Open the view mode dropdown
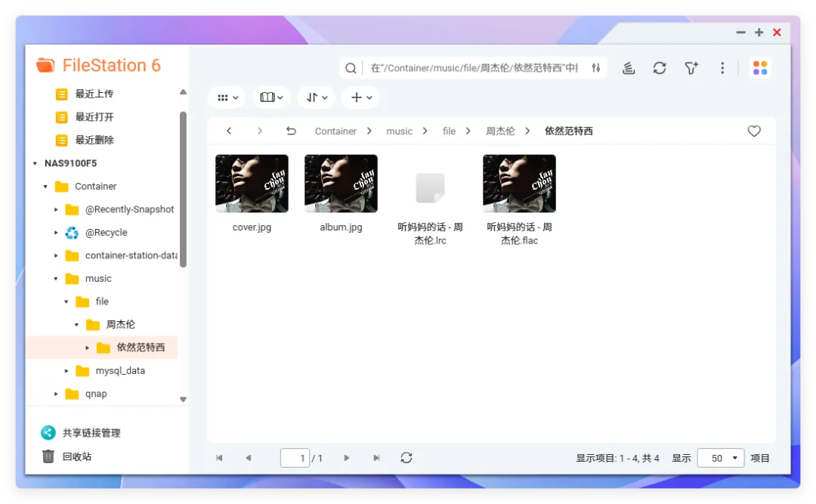The height and width of the screenshot is (504, 816). coord(227,97)
